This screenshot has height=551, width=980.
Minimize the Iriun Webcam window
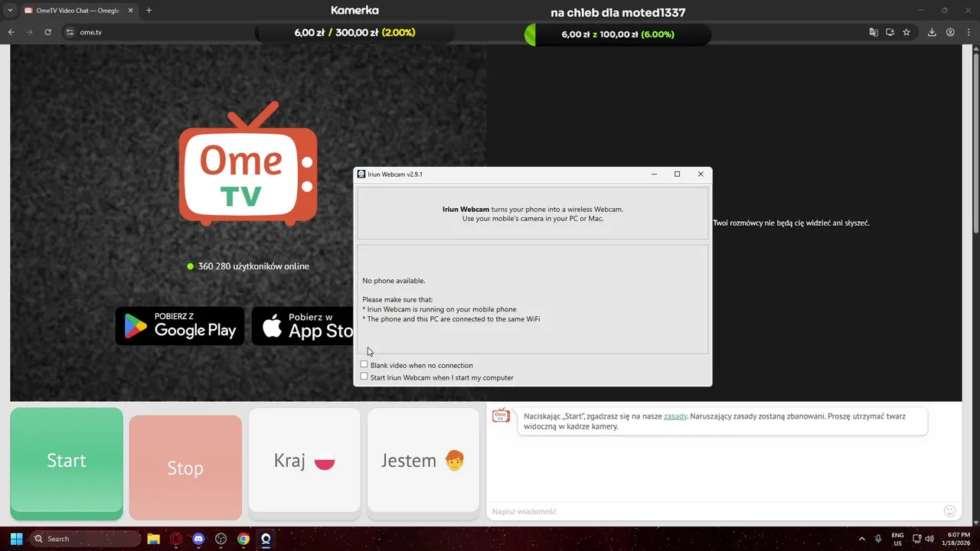pos(654,174)
